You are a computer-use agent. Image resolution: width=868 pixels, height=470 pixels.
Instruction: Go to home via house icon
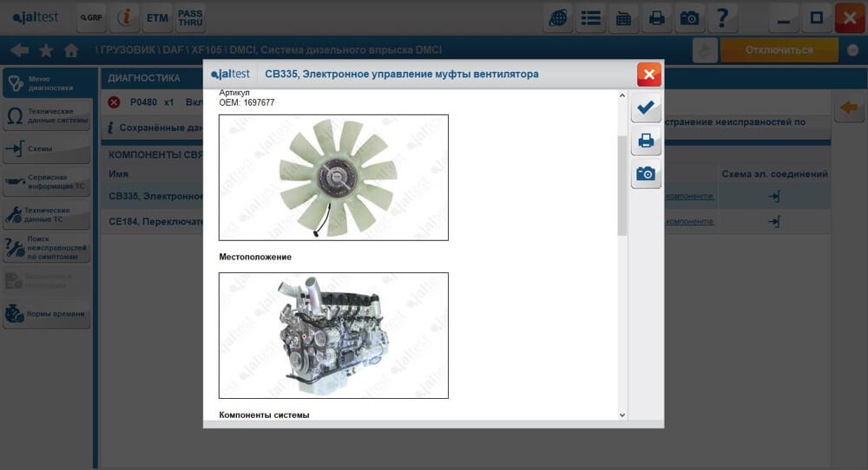pos(71,50)
